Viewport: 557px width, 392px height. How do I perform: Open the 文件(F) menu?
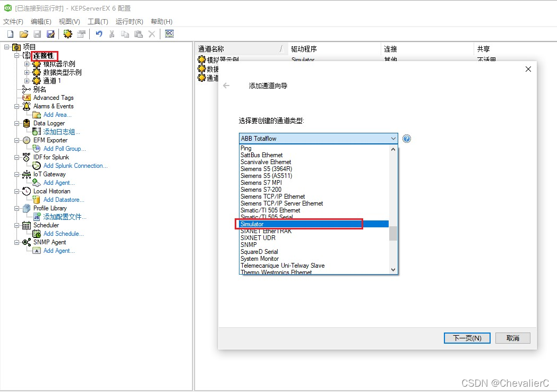[x=13, y=22]
